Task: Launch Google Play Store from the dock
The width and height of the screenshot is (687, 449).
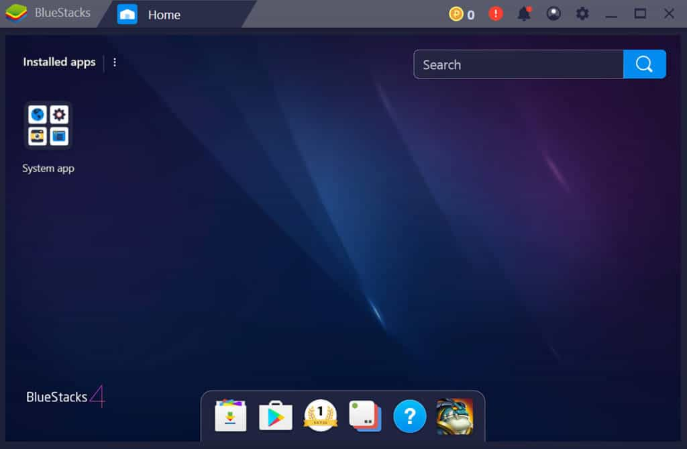Action: click(275, 416)
